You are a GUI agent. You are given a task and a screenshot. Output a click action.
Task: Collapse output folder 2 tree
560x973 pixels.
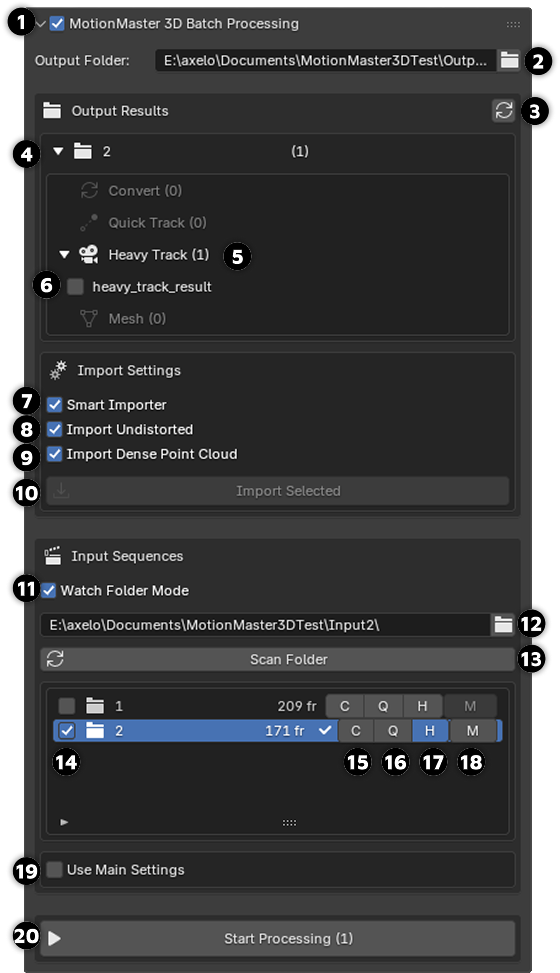tap(58, 151)
